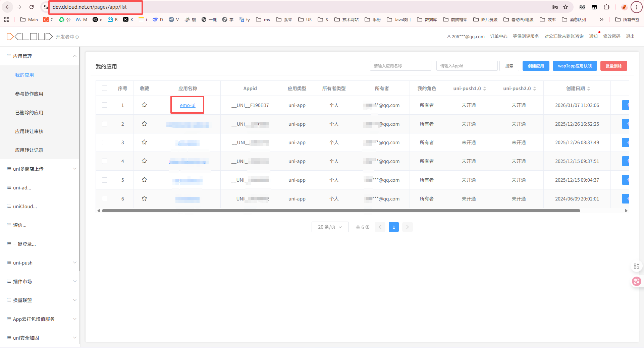Image resolution: width=644 pixels, height=348 pixels.
Task: Click the DCloud logo
Action: click(x=30, y=37)
